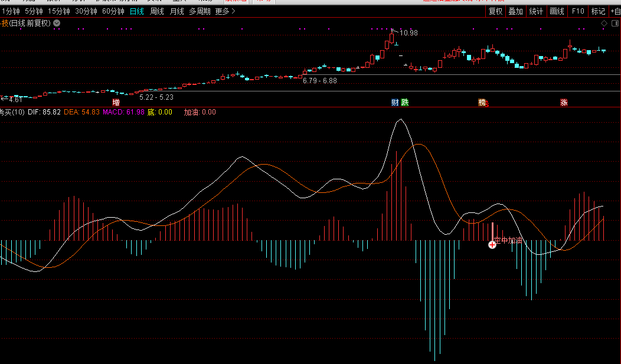The height and width of the screenshot is (364, 621).
Task: Add stock to watchlist with +自
Action: click(x=615, y=11)
